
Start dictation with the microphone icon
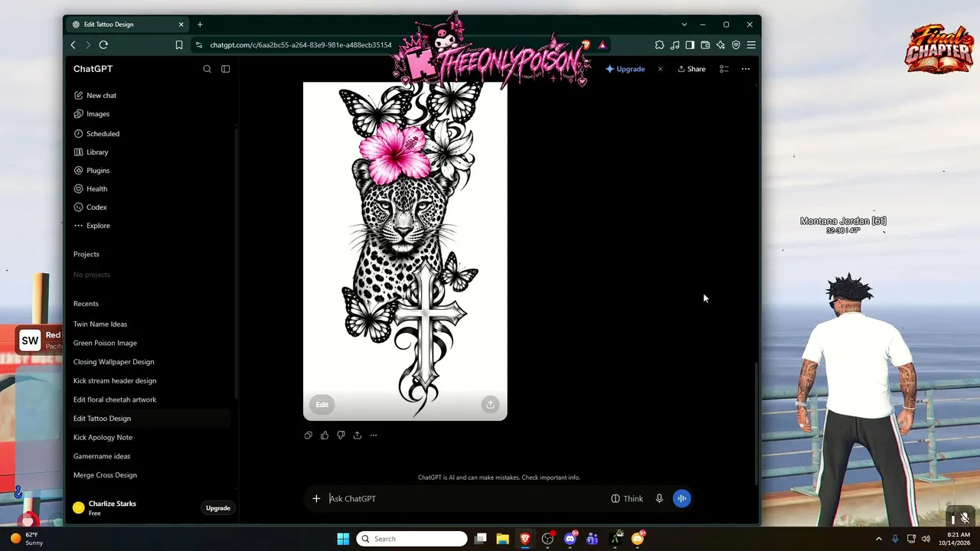(x=659, y=499)
